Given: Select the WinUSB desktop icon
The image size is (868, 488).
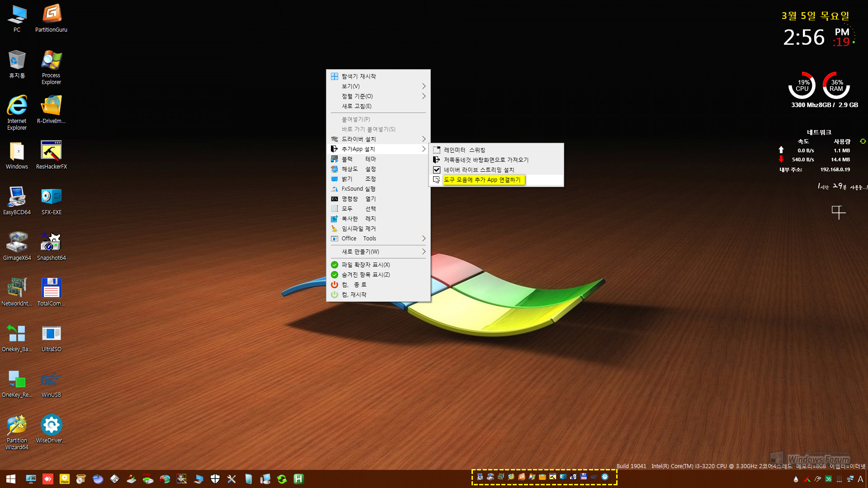Looking at the screenshot, I should click(x=52, y=383).
